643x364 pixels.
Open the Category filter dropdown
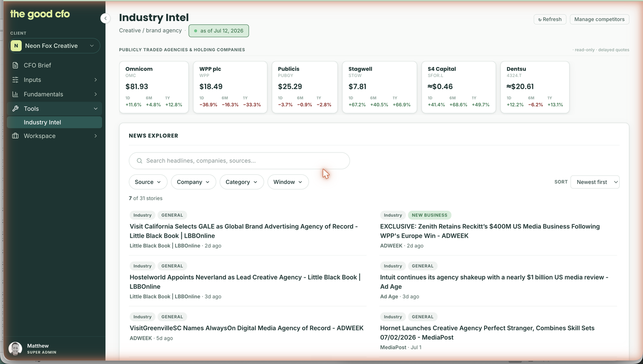click(x=242, y=182)
